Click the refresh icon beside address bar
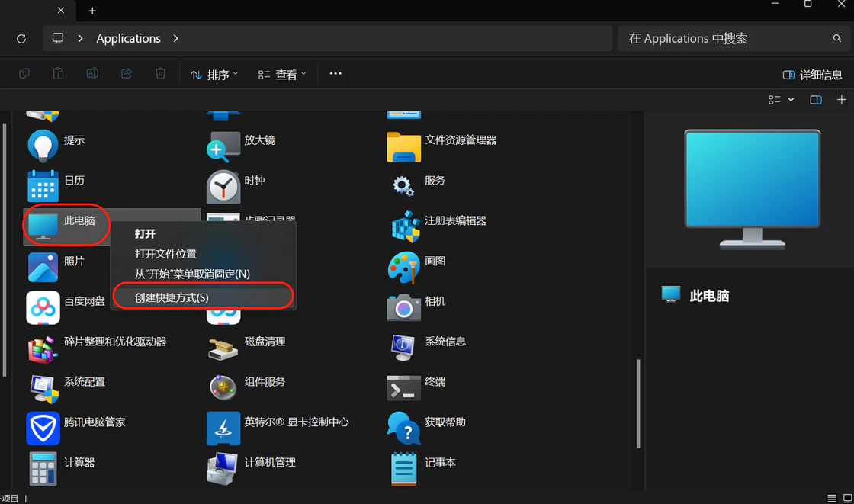The image size is (854, 504). coord(21,39)
